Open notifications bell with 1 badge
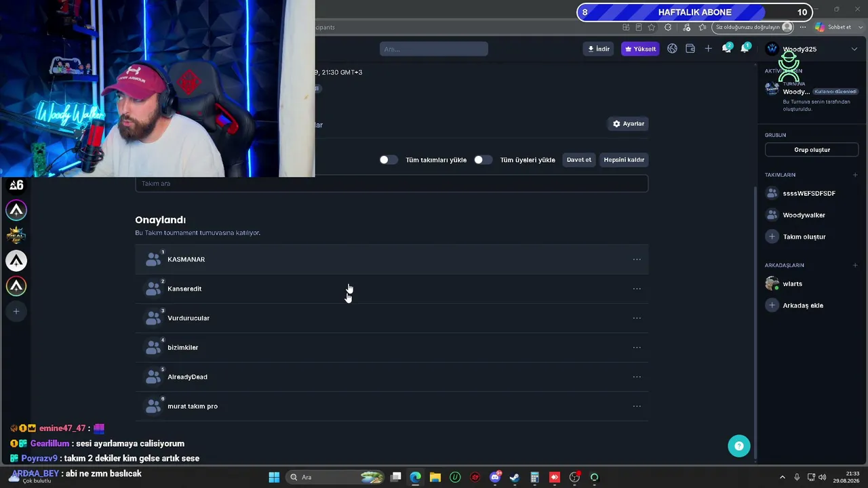 pyautogui.click(x=745, y=48)
